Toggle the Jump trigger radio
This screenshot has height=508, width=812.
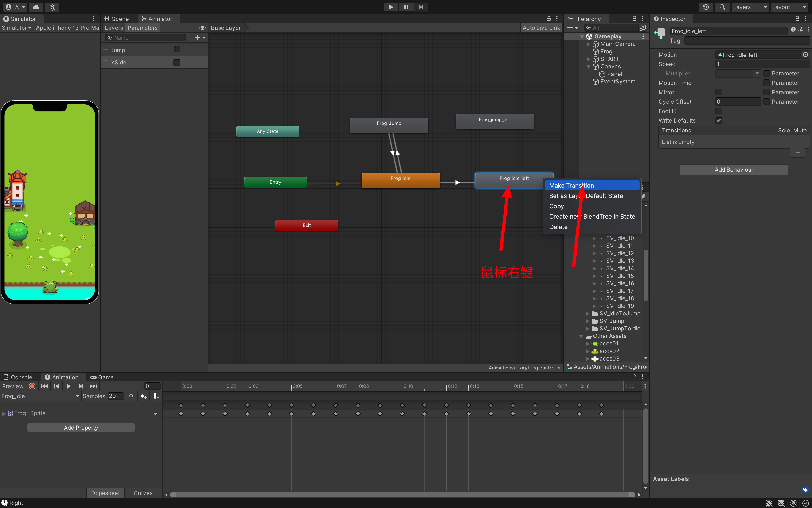[x=177, y=49]
